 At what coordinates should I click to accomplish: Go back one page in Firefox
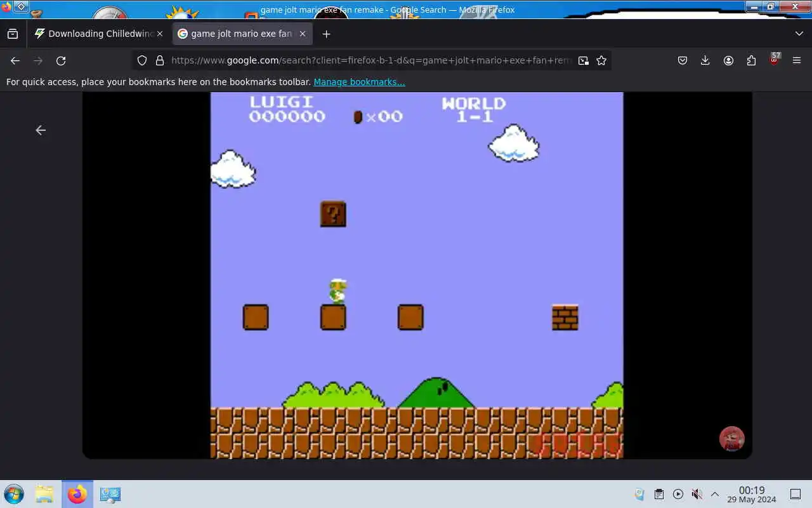(x=15, y=60)
